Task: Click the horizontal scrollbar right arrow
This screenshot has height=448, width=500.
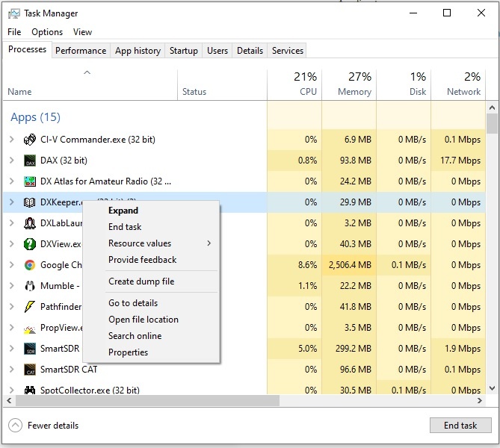Action: point(480,400)
